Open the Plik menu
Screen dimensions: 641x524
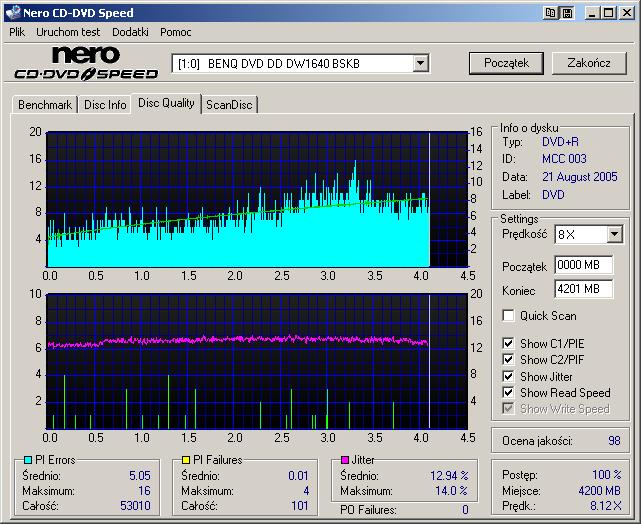(17, 32)
